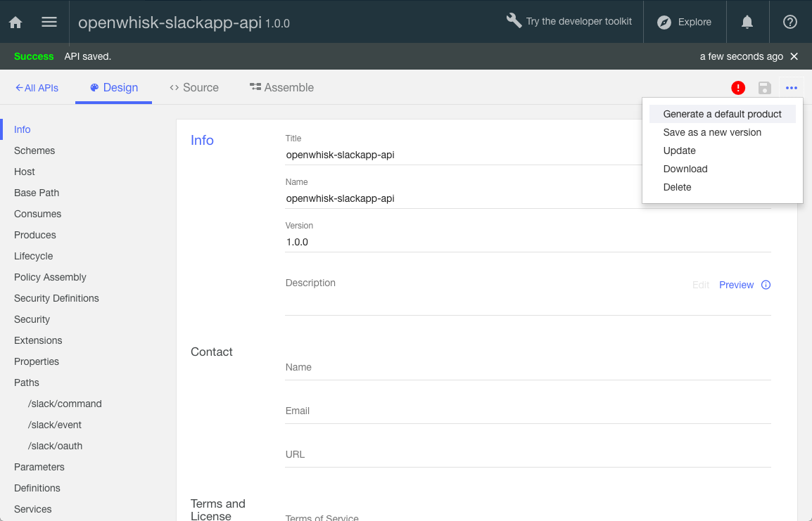Click the Version input field
Screen dimensions: 812x521
528,242
